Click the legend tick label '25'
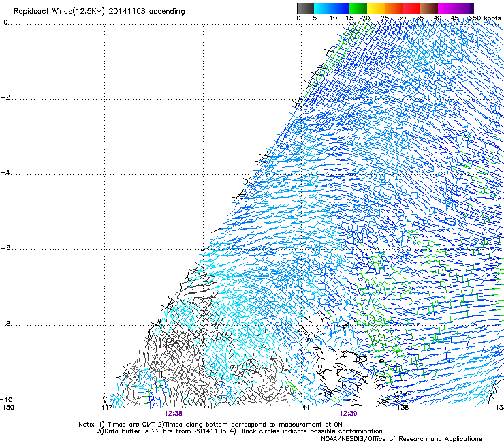 385,18
